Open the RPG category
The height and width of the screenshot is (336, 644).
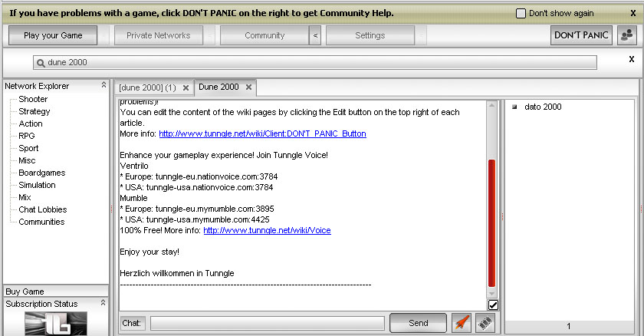[x=27, y=136]
